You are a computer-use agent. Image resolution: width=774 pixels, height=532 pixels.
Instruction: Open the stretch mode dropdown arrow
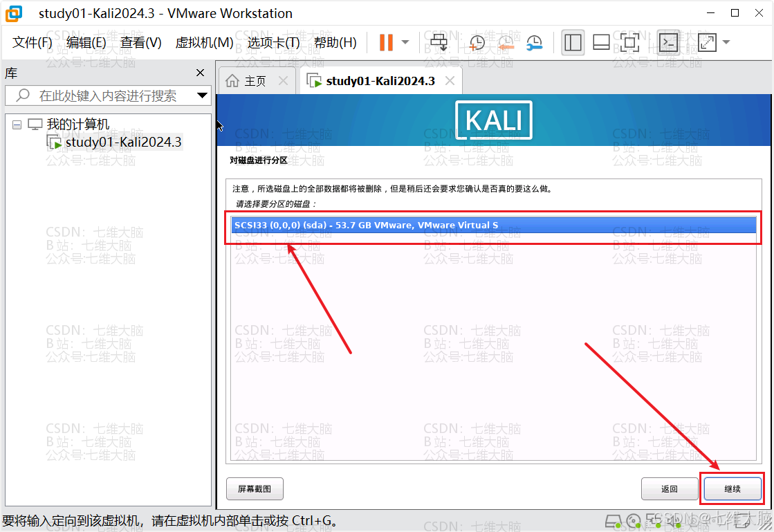coord(726,42)
